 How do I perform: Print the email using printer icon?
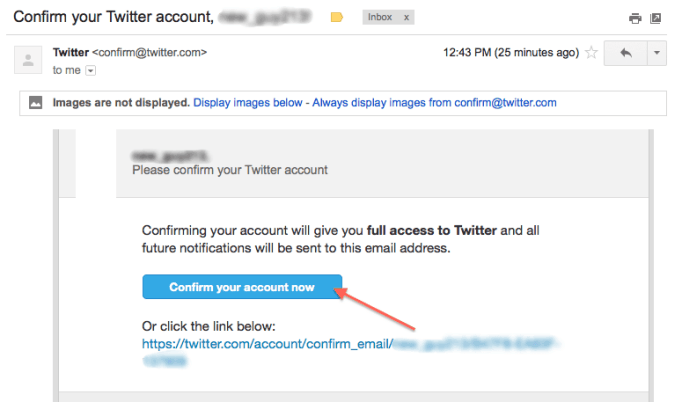635,18
